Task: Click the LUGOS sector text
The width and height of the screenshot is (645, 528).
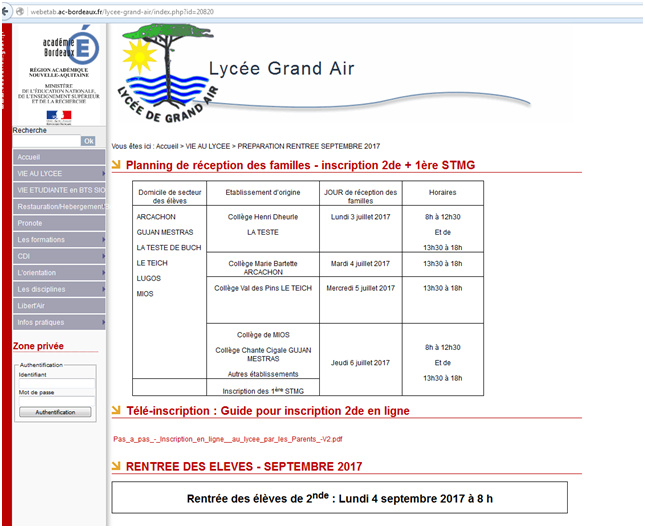Action: pos(148,278)
